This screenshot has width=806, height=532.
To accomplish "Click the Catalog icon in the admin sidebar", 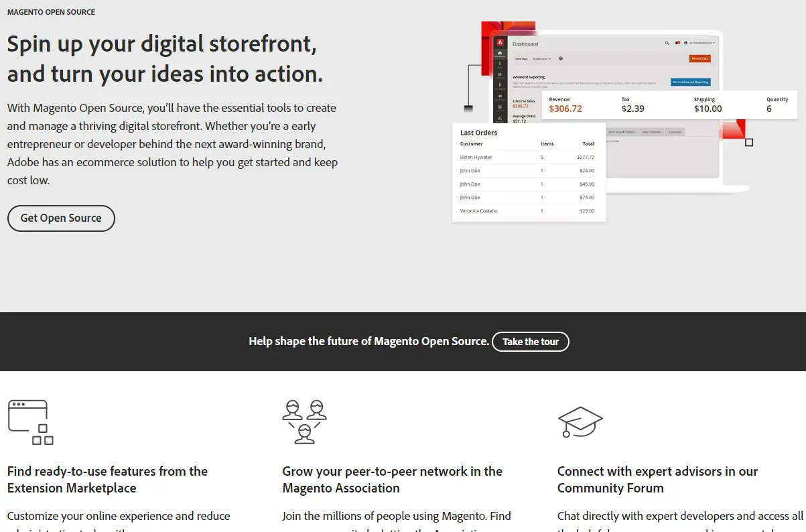I will point(500,74).
